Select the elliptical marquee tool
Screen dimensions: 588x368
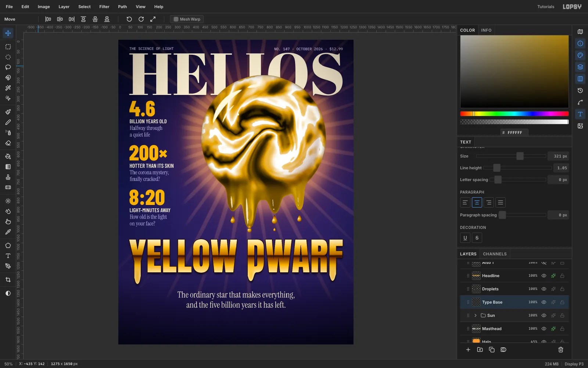click(8, 57)
